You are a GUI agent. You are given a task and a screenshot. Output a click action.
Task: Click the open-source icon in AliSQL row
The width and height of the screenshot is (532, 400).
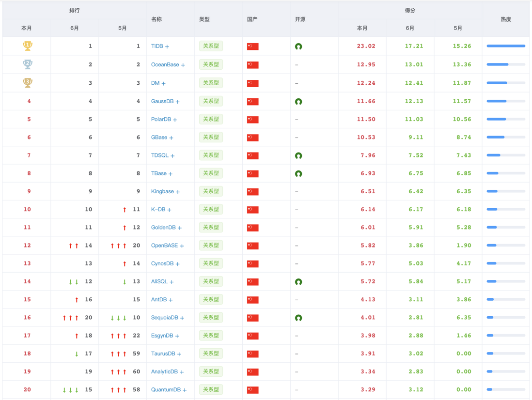pos(298,282)
